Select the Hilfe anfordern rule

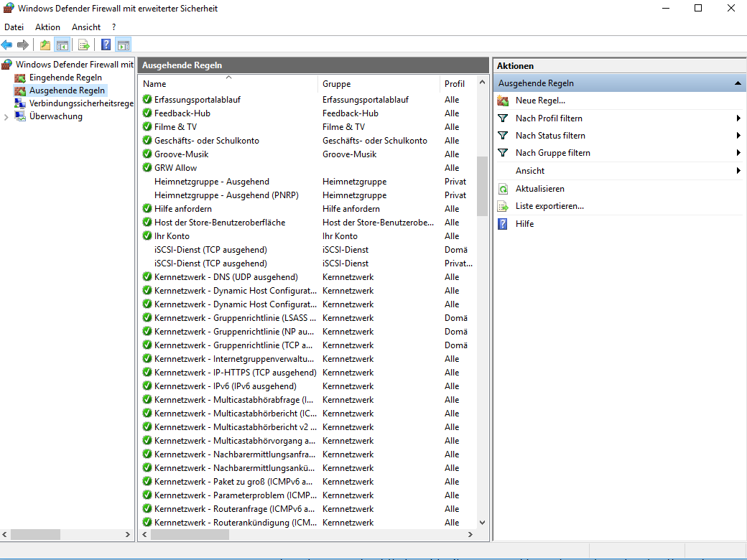click(183, 209)
